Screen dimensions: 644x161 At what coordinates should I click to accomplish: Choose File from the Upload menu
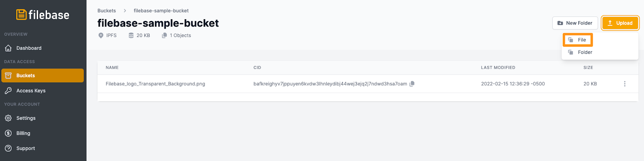(x=578, y=40)
